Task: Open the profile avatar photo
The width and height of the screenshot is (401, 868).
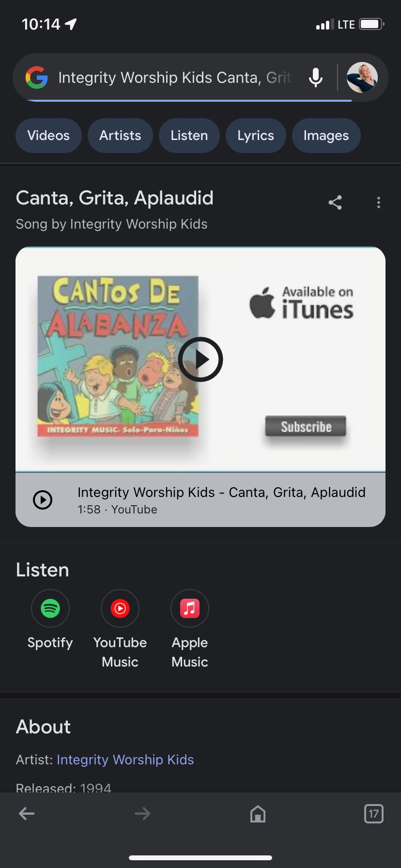Action: point(362,77)
